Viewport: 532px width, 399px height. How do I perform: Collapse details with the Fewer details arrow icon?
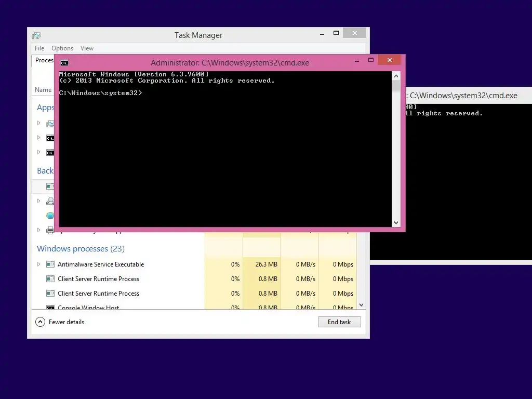pos(40,322)
